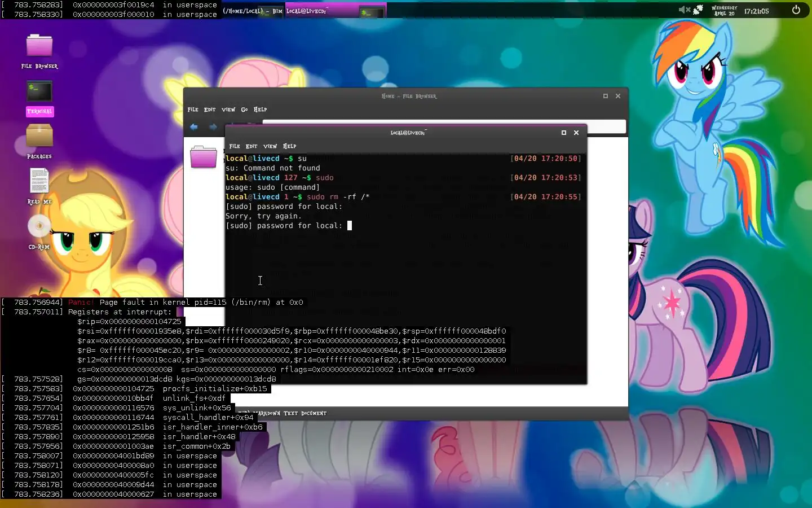
Task: Click 'sys_unlink+0x56' trace line
Action: [197, 408]
